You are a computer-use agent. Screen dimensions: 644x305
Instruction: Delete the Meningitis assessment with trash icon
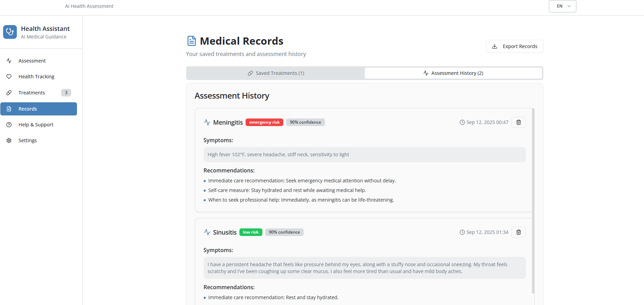click(519, 122)
